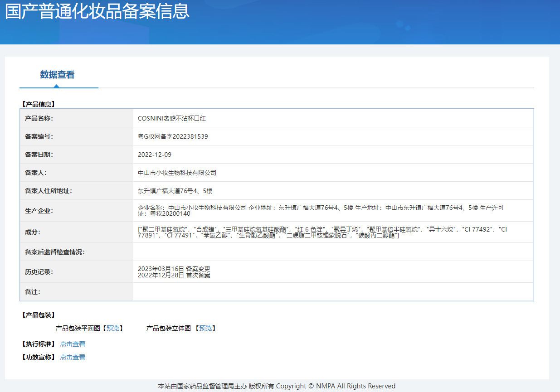Click the 【产品信息】 section heading
This screenshot has height=392, width=560.
pos(38,104)
